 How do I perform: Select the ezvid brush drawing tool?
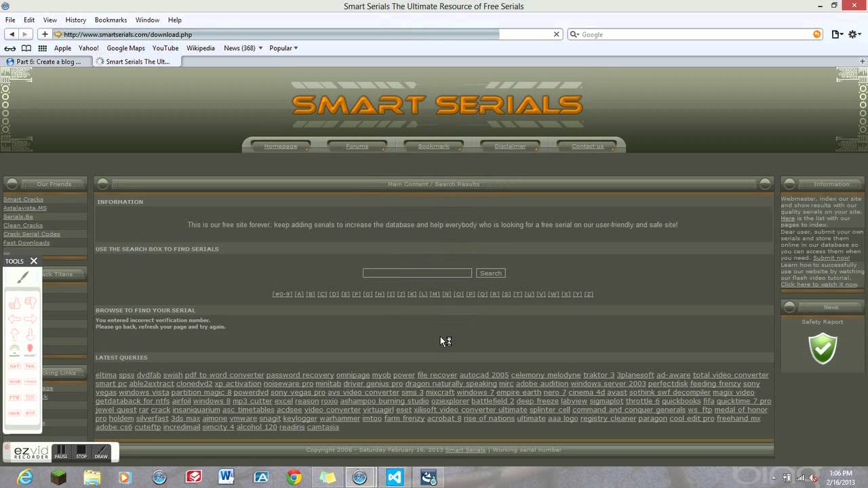click(22, 277)
